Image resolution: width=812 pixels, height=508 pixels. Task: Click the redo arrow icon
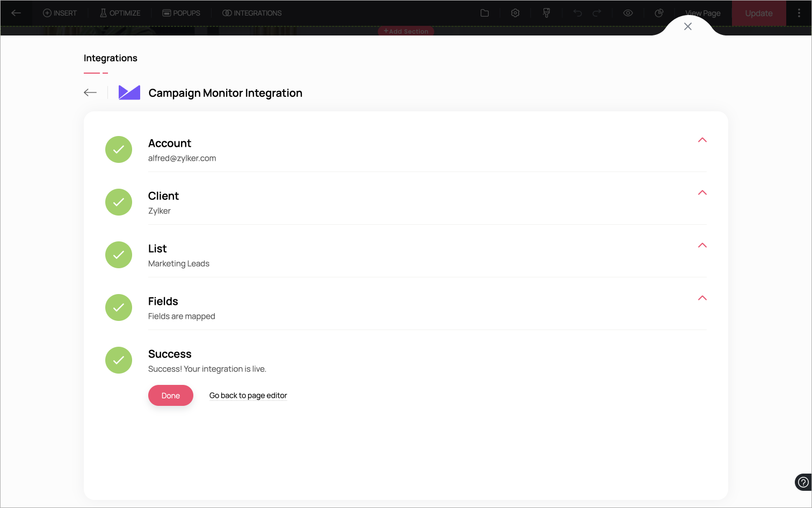click(x=597, y=13)
